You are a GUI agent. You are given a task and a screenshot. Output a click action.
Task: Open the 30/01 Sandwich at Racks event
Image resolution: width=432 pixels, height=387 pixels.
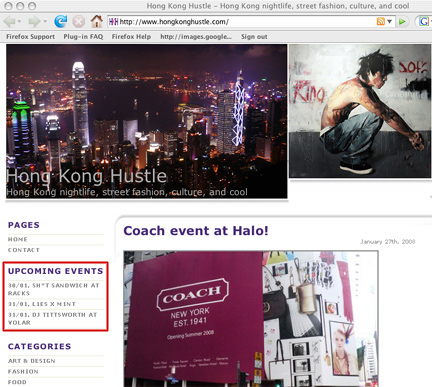54,289
